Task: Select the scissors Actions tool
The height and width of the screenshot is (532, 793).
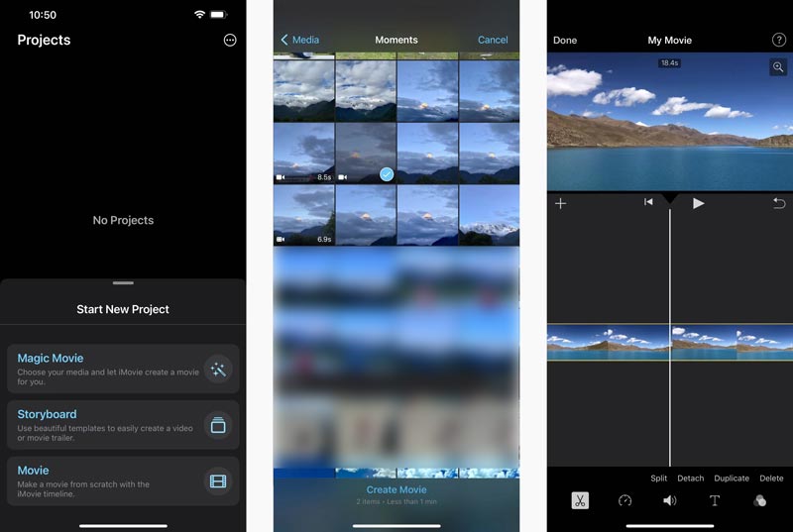Action: (580, 500)
